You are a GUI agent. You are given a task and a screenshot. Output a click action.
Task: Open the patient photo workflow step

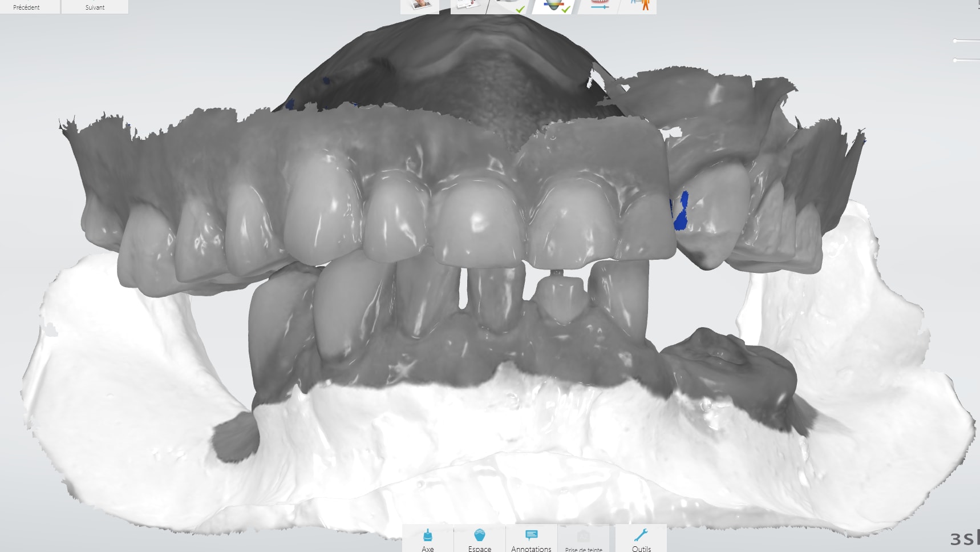point(421,6)
